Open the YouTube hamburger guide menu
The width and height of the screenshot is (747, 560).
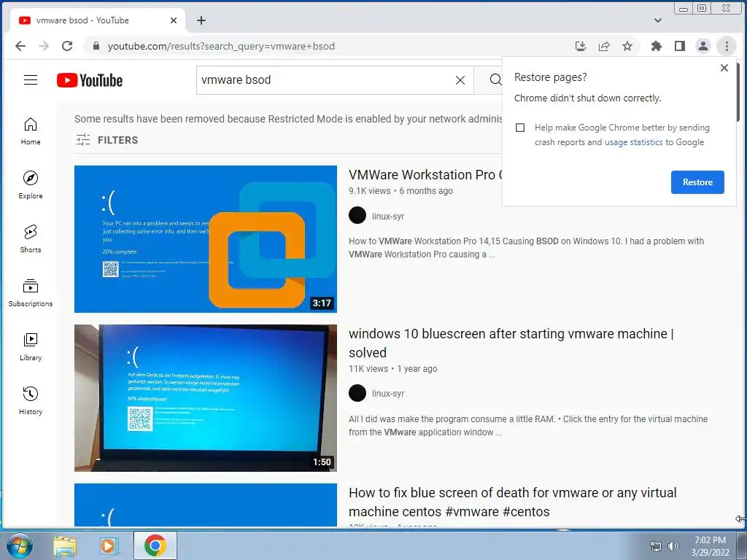31,80
